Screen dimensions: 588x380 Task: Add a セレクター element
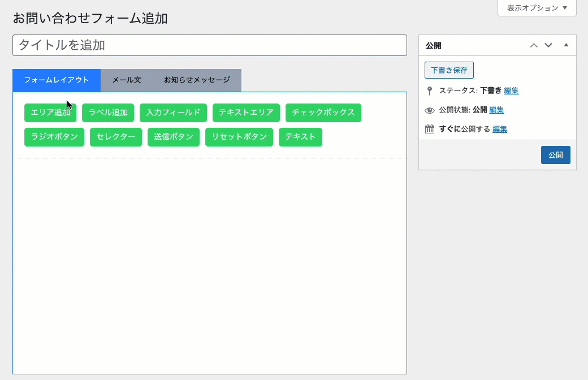115,137
